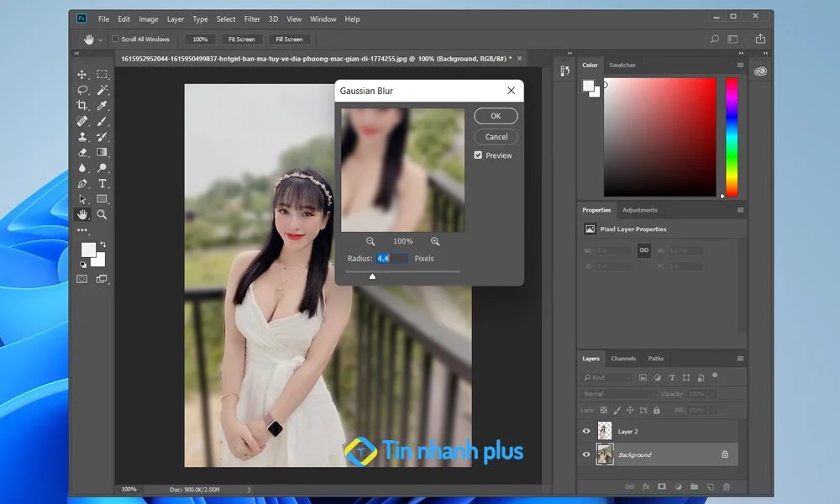840x504 pixels.
Task: Select the Zoom tool in toolbar
Action: pyautogui.click(x=102, y=214)
